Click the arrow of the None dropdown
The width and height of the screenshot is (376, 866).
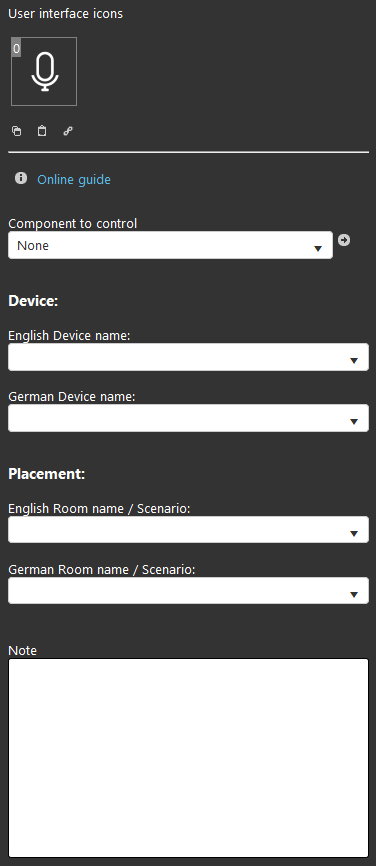tap(318, 249)
